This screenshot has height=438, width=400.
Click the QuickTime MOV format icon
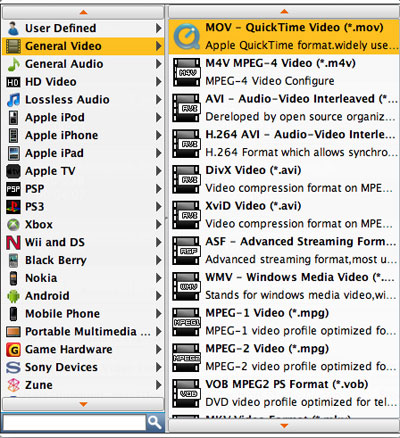(x=187, y=36)
